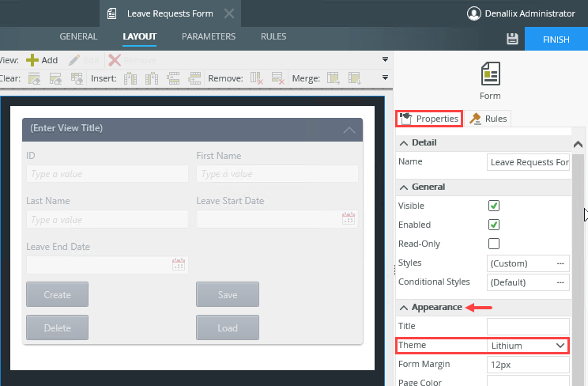Click the Page Color field
This screenshot has height=386, width=588.
(x=528, y=380)
